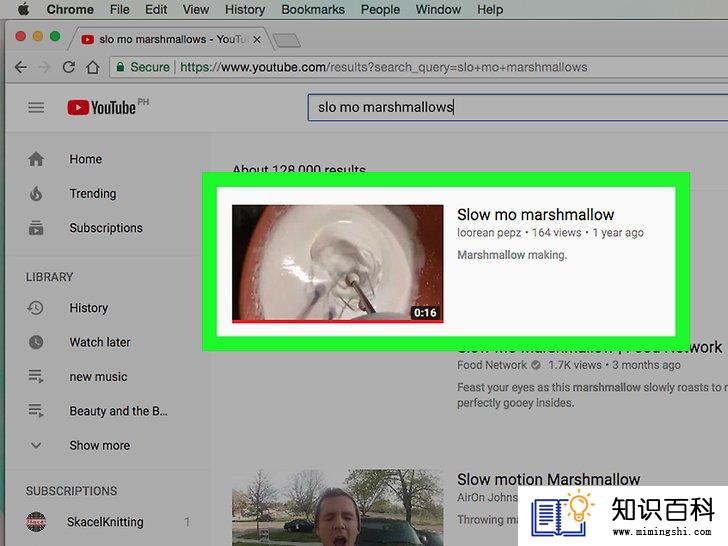Click the Subscriptions stack icon
Image resolution: width=728 pixels, height=546 pixels.
pyautogui.click(x=36, y=228)
